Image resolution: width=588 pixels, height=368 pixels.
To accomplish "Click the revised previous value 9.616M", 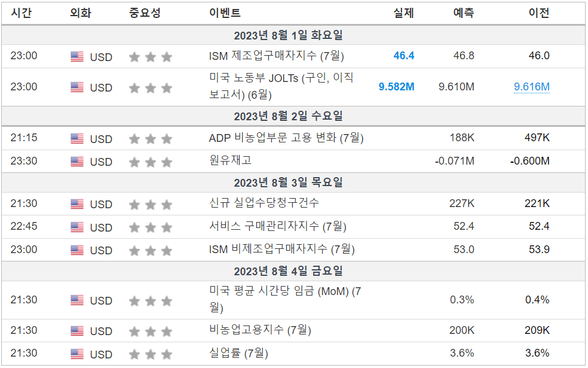I will click(x=531, y=87).
